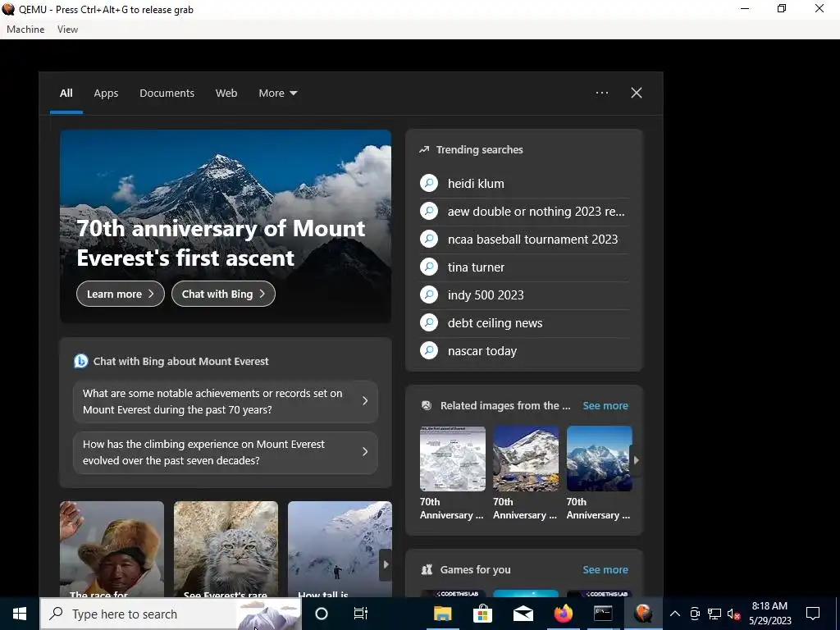Launch File Explorer from taskbar
840x630 pixels.
pos(442,614)
